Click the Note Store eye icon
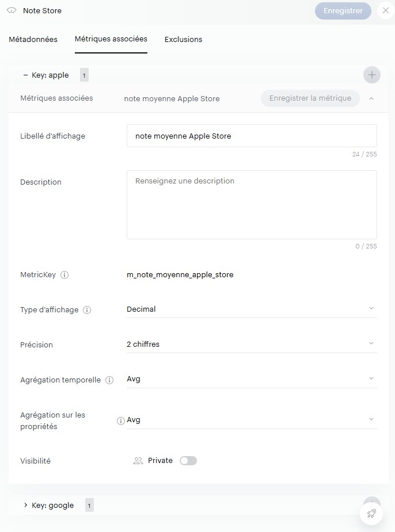The height and width of the screenshot is (532, 395). tap(12, 11)
